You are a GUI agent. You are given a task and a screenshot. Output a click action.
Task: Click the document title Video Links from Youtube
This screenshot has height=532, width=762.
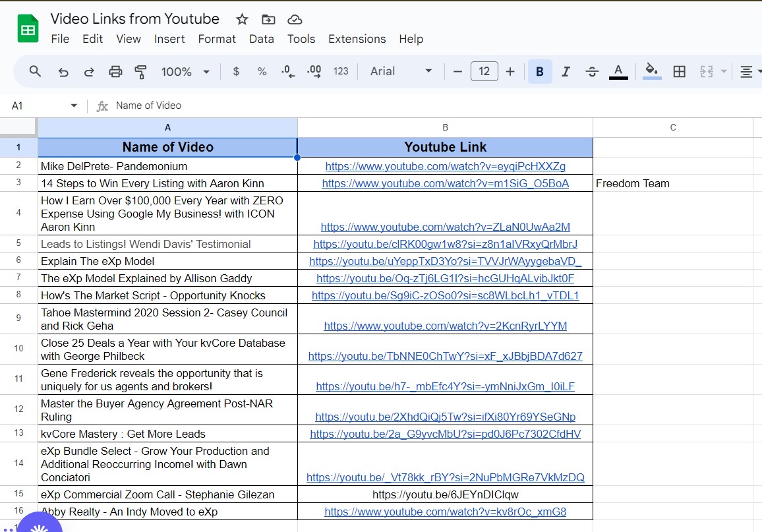click(135, 19)
